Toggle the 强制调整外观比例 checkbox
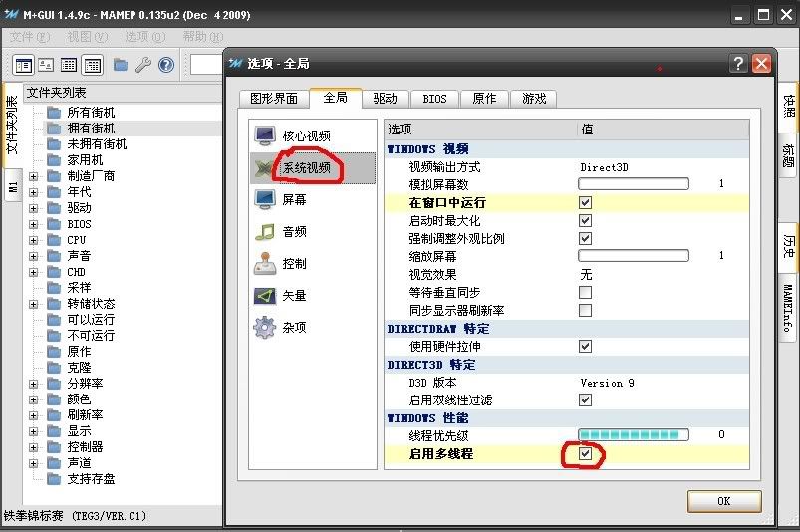The width and height of the screenshot is (800, 532). pos(585,238)
